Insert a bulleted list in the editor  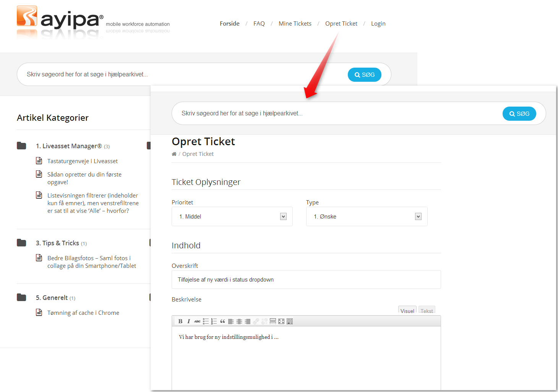click(206, 321)
